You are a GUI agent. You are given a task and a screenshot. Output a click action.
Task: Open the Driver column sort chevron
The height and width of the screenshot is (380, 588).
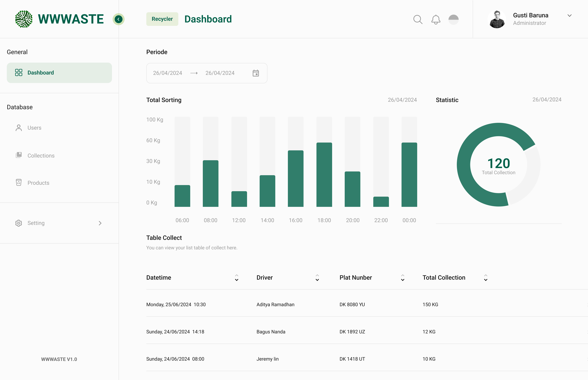click(x=317, y=278)
